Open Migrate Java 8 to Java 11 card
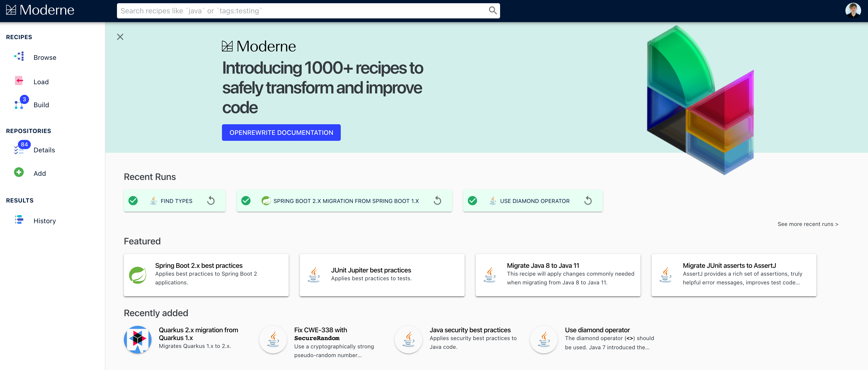Viewport: 868px width, 370px height. coord(558,275)
